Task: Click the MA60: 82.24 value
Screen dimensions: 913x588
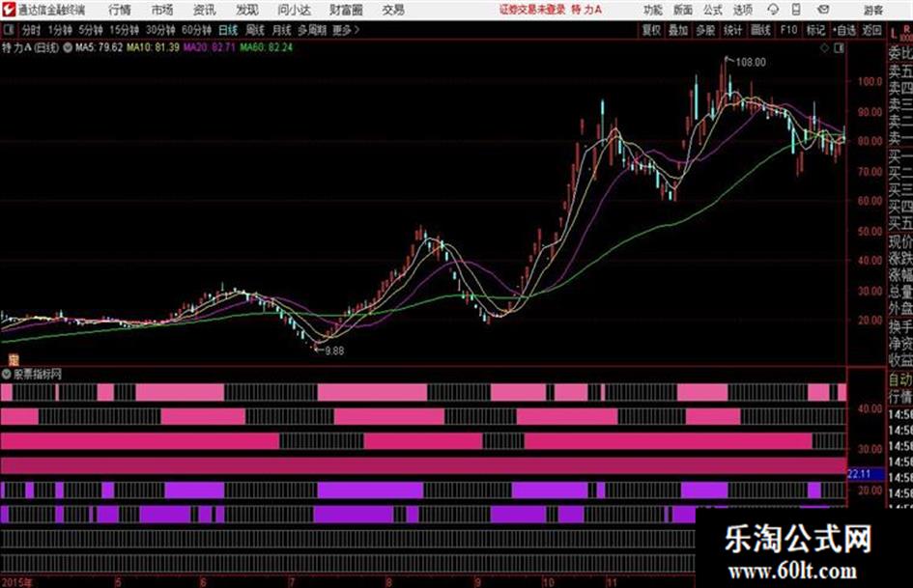Action: point(266,47)
